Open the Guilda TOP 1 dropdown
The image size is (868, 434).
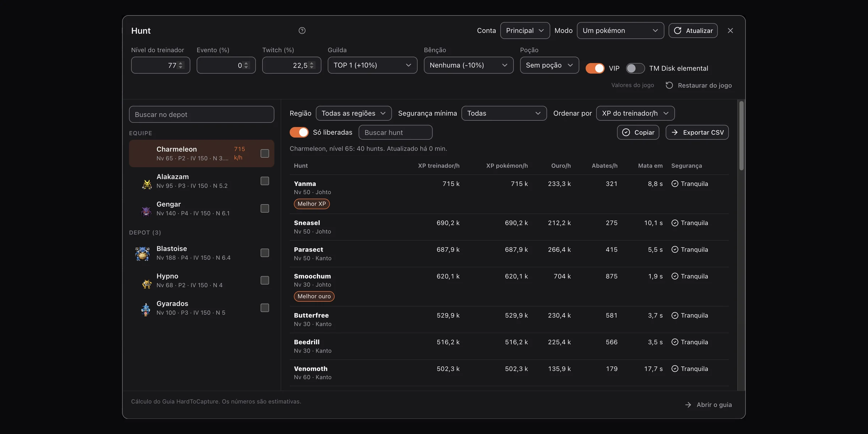pos(373,65)
